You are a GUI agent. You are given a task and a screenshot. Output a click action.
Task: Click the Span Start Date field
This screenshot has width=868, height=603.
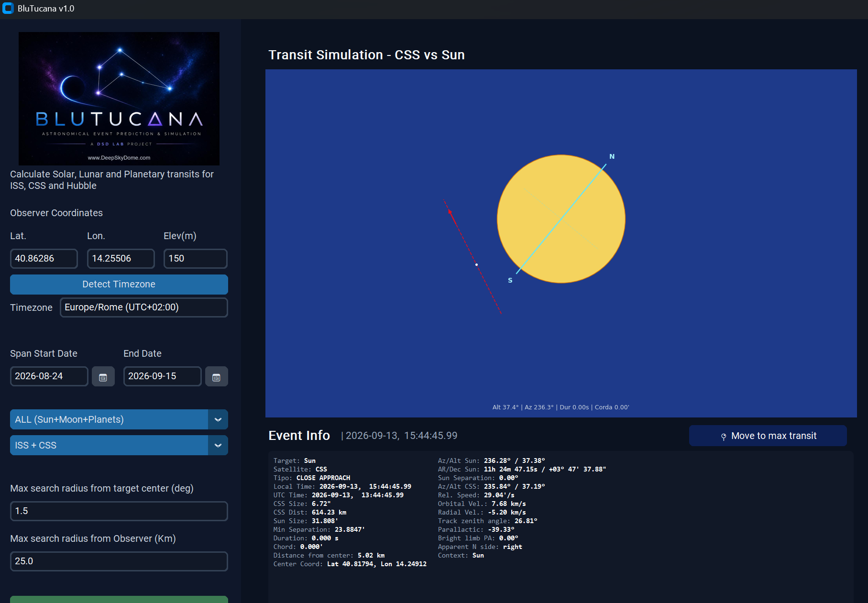(x=49, y=376)
